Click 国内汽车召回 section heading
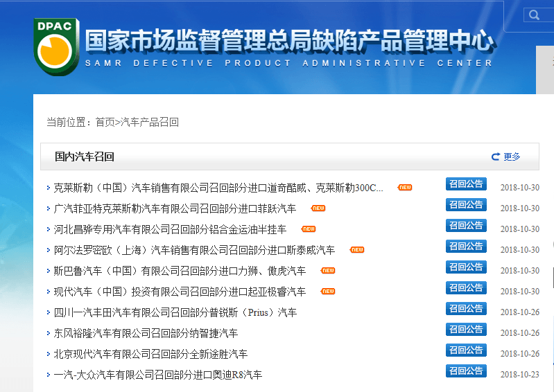Screen dimensions: 554x392 (x=85, y=157)
